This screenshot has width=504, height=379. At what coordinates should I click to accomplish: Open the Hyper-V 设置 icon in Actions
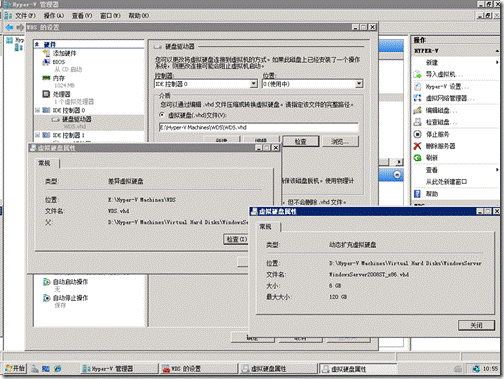click(417, 87)
